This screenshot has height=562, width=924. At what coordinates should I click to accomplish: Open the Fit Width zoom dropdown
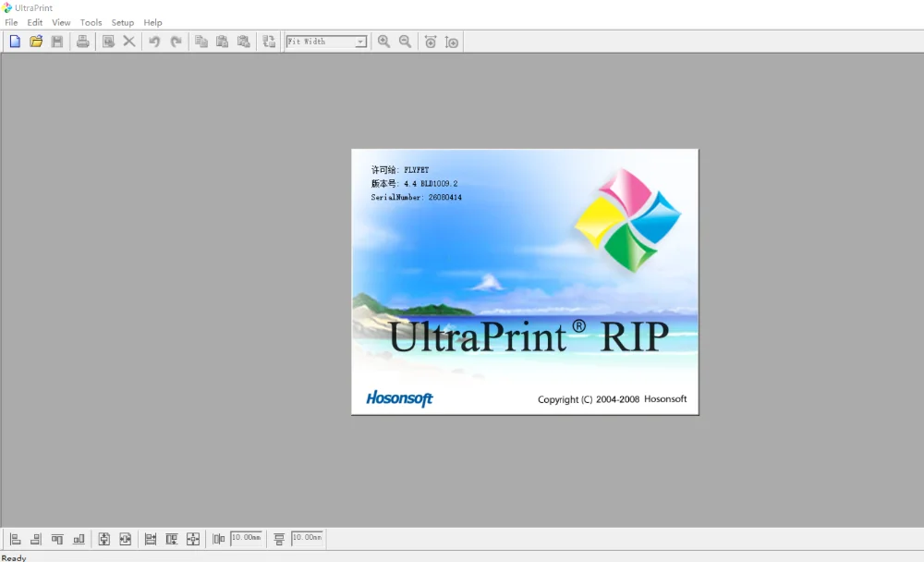(x=360, y=42)
